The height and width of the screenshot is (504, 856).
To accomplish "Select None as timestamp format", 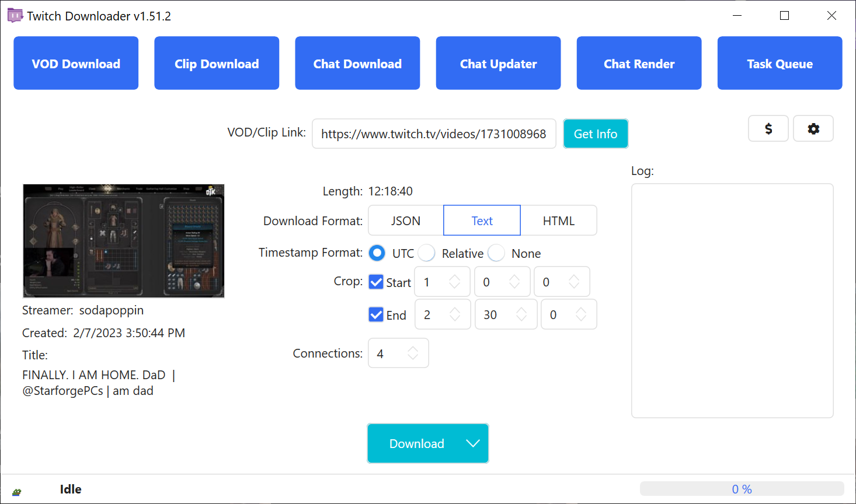I will point(496,253).
